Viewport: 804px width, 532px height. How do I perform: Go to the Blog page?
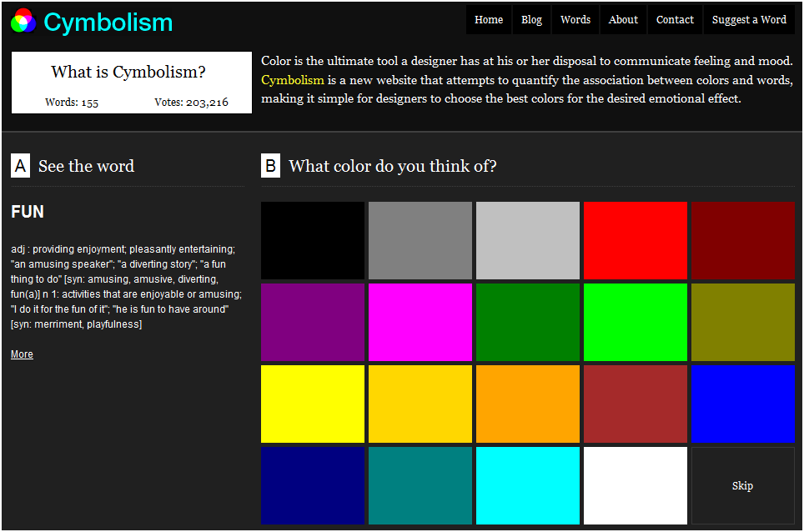tap(531, 19)
